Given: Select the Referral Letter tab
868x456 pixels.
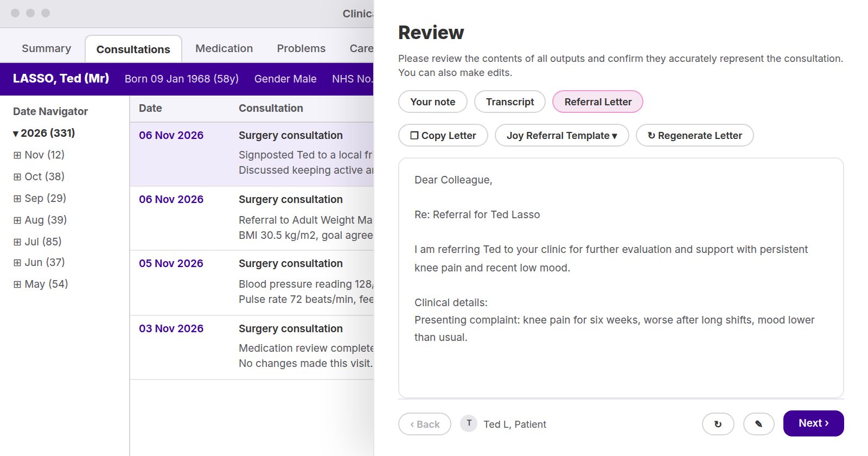Looking at the screenshot, I should pyautogui.click(x=598, y=102).
